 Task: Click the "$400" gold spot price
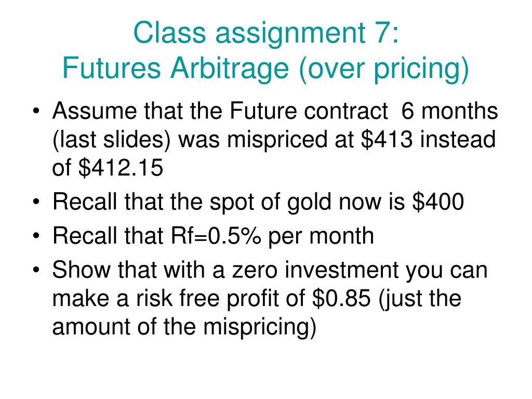pyautogui.click(x=438, y=201)
